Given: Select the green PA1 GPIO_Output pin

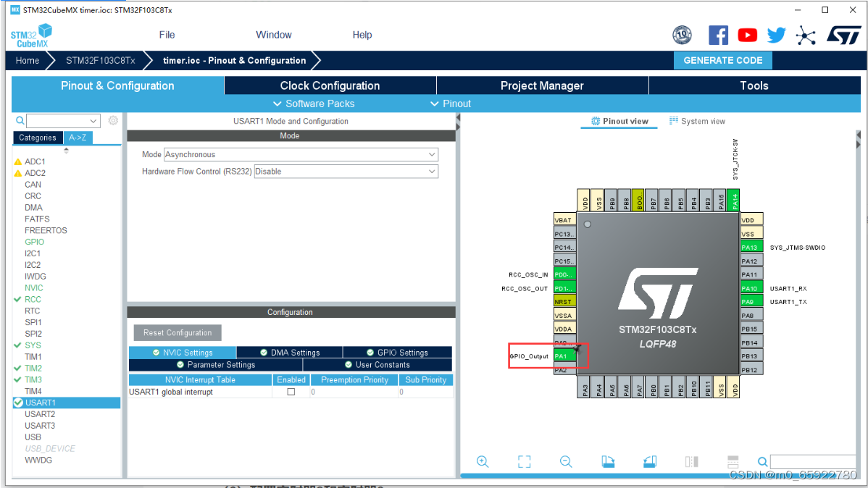Looking at the screenshot, I should (564, 356).
